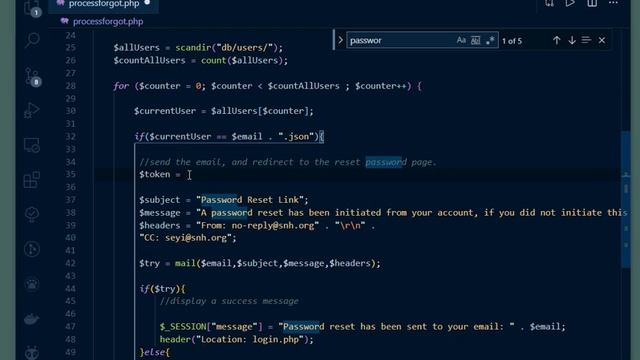Click '}else{' on line 49
This screenshot has height=360, width=640.
(155, 352)
